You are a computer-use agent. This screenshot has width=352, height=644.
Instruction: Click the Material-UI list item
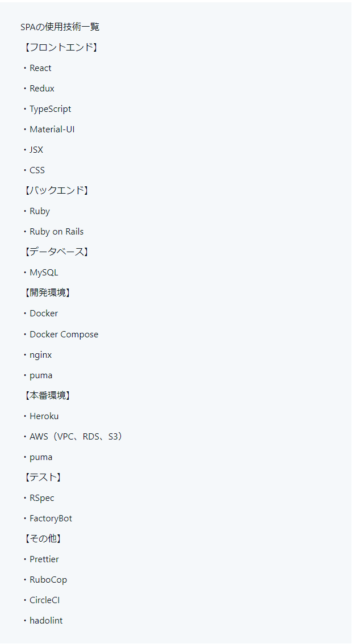pyautogui.click(x=52, y=129)
